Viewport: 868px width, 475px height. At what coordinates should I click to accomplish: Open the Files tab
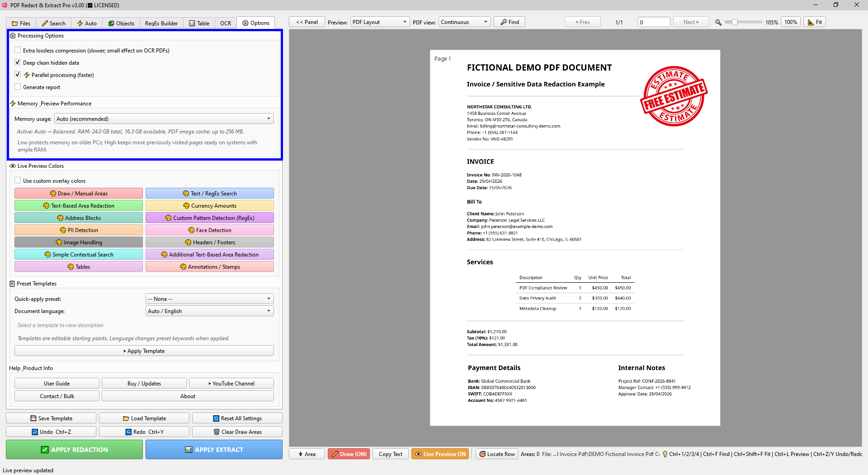[21, 23]
